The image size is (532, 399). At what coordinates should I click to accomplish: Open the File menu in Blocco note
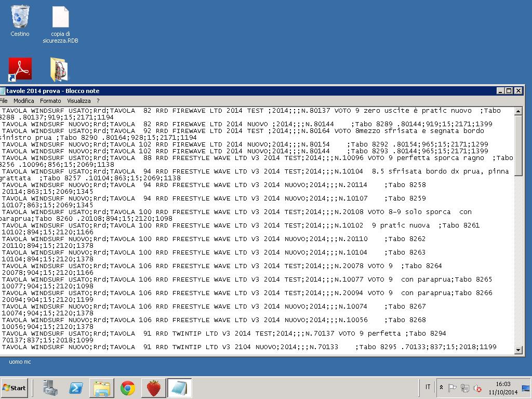point(4,101)
